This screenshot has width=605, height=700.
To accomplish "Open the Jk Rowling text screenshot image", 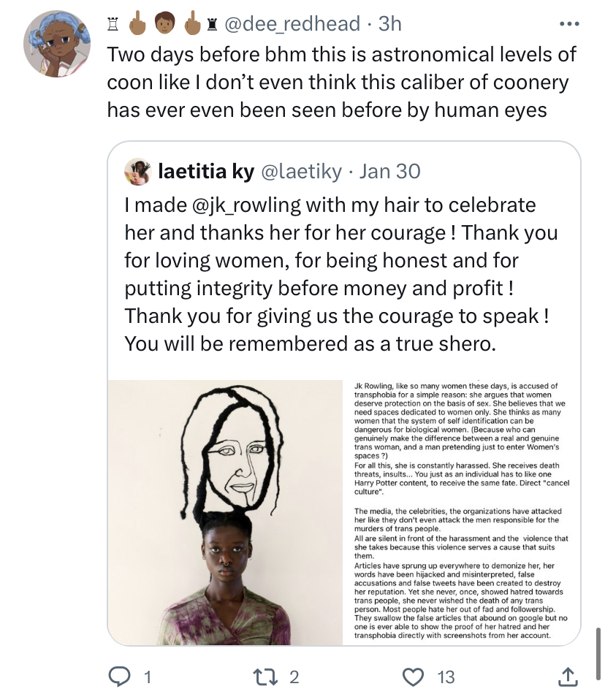I will click(x=462, y=512).
